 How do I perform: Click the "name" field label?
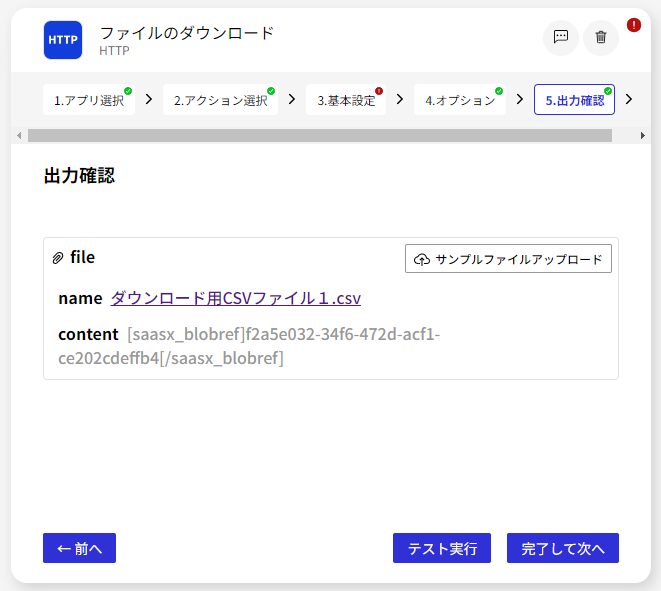click(80, 298)
